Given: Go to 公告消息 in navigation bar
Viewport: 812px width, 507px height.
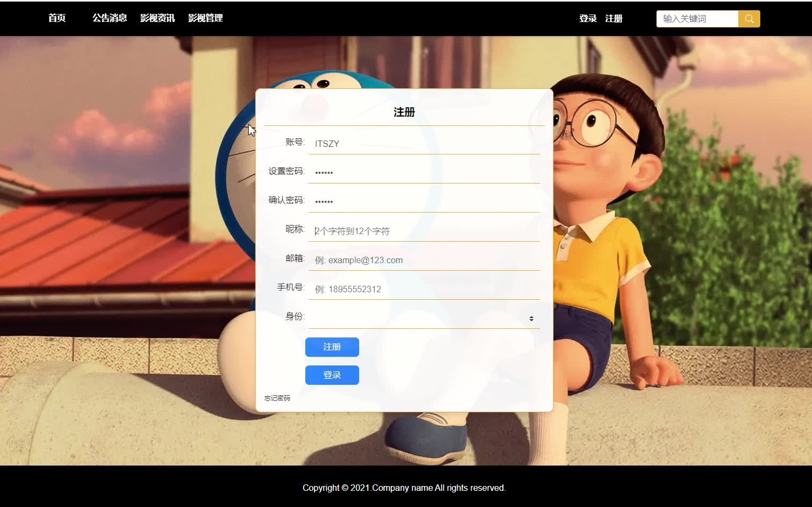Looking at the screenshot, I should pyautogui.click(x=109, y=18).
